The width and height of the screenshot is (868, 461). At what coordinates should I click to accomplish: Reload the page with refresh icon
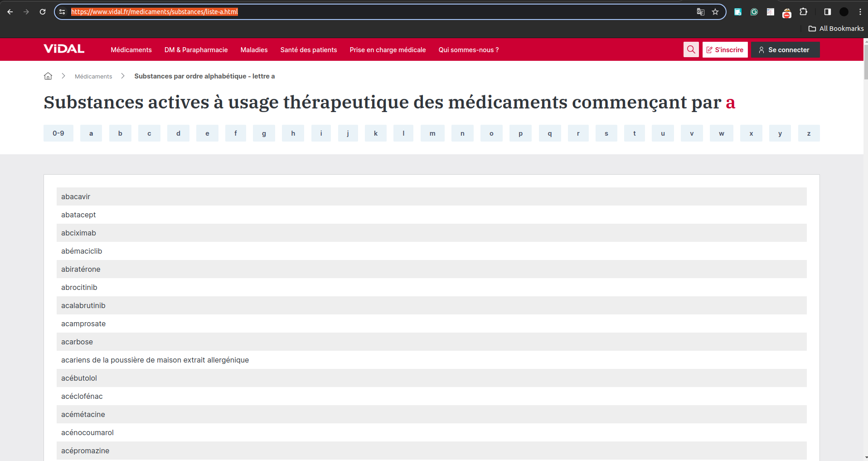tap(43, 12)
